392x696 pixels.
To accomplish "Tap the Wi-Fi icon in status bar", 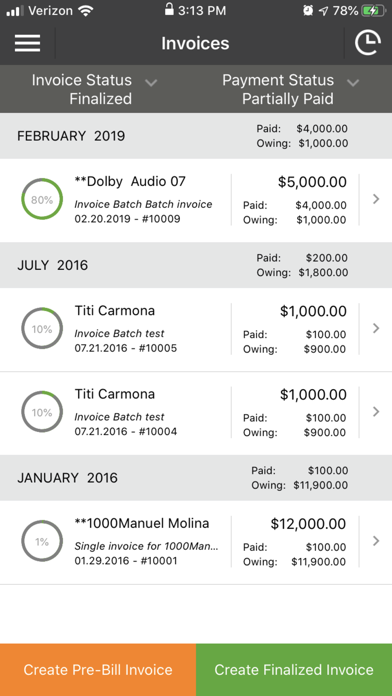I will pos(85,11).
